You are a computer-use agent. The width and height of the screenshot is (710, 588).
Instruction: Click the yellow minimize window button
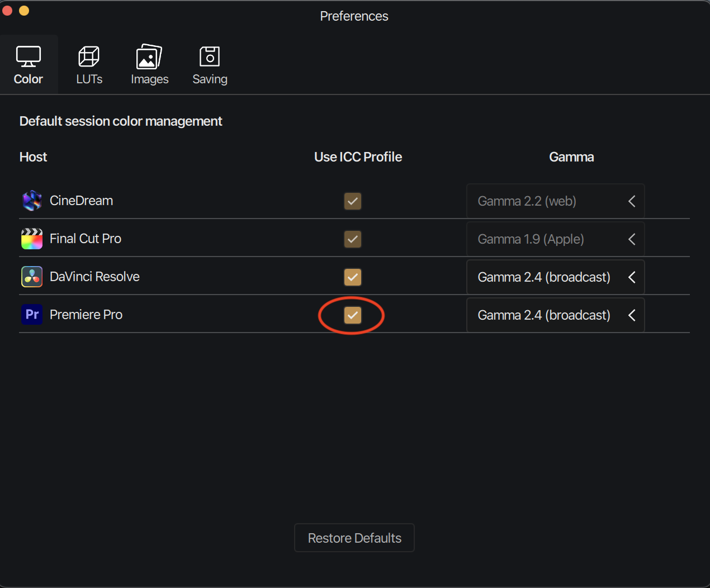(x=24, y=10)
